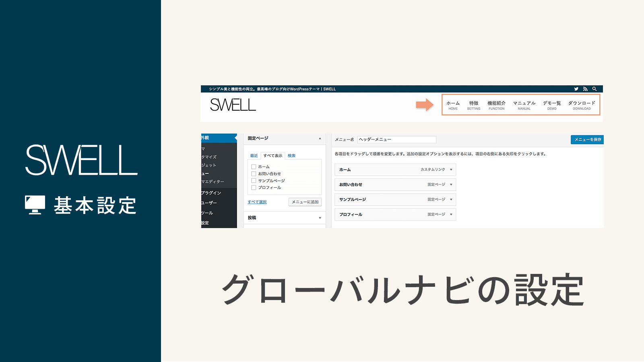Collapse the 固定ページ panel arrow
The width and height of the screenshot is (644, 362).
coord(320,138)
